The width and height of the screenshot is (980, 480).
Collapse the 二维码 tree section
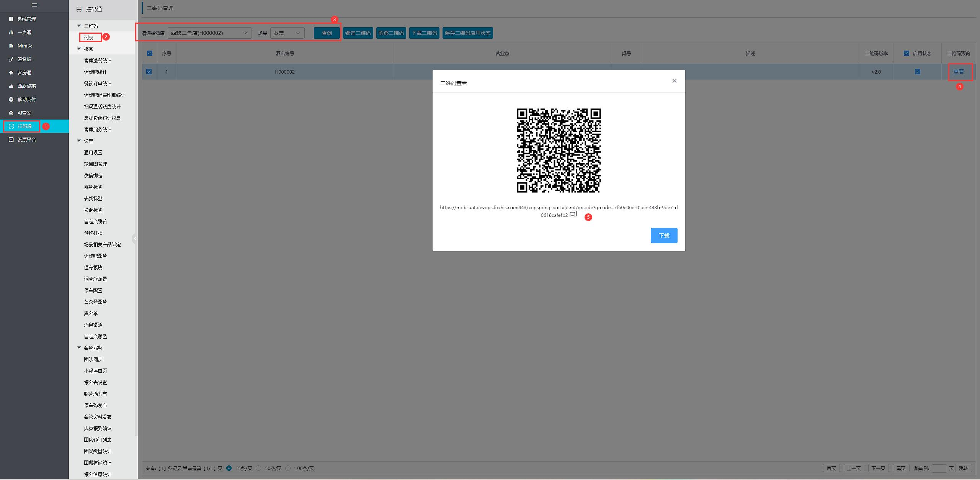click(x=79, y=26)
